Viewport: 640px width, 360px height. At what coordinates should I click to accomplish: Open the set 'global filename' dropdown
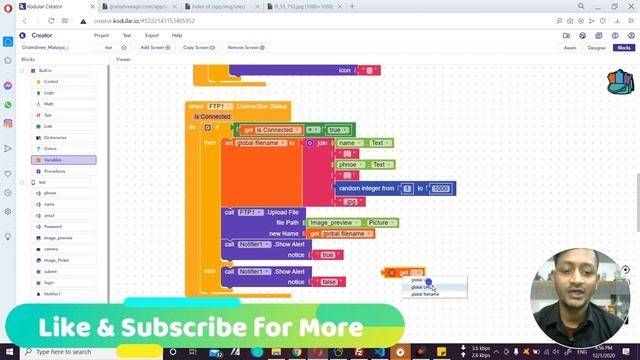pos(261,143)
